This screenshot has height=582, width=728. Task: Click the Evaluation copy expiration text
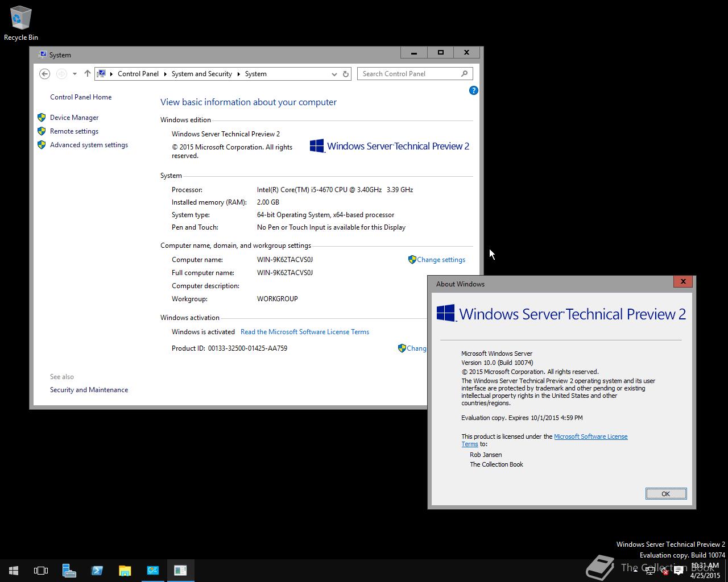click(x=522, y=418)
